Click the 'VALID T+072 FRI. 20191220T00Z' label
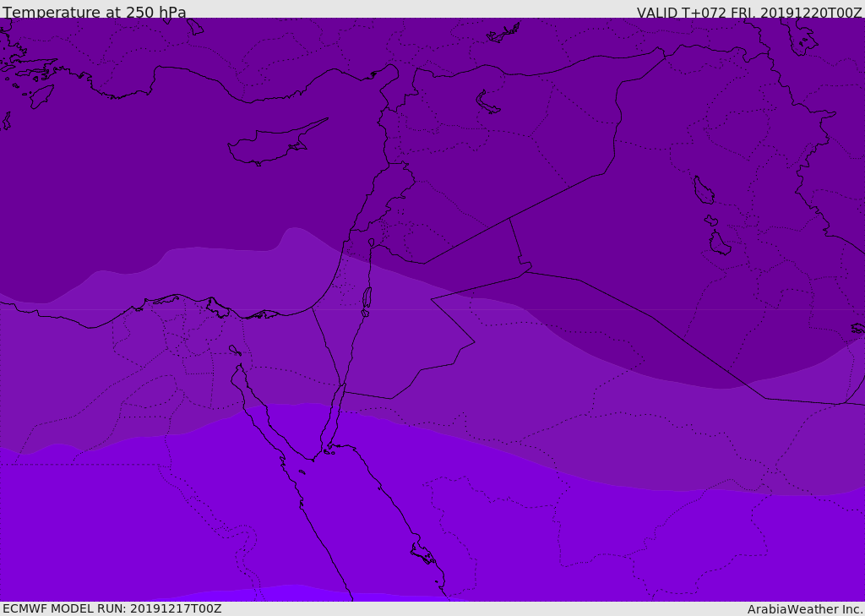865x616 pixels. [x=750, y=12]
